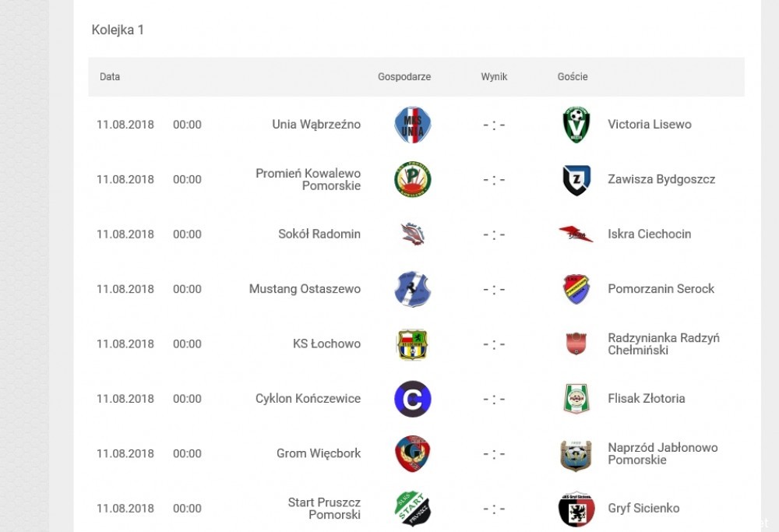Image resolution: width=779 pixels, height=532 pixels.
Task: Open Naprzód Jabłonowo Pomorskie team link
Action: click(x=663, y=453)
